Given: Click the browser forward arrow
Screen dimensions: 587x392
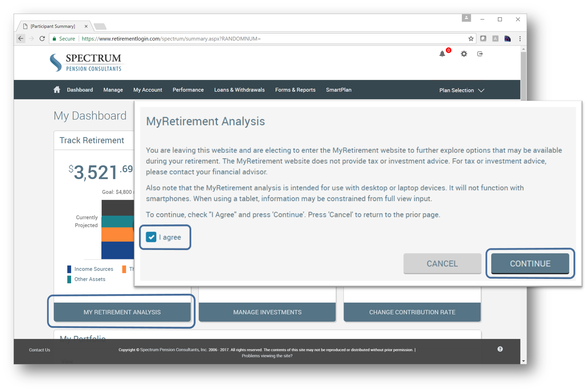Looking at the screenshot, I should pos(31,39).
